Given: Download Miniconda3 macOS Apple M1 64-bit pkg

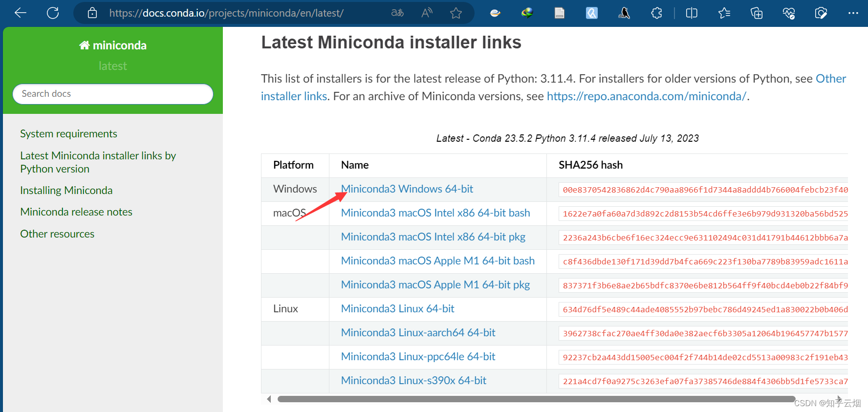Looking at the screenshot, I should coord(435,285).
